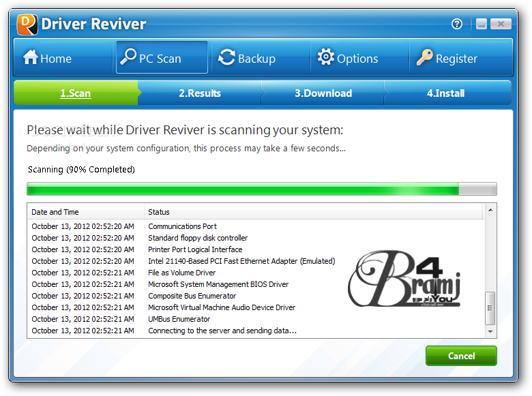Image resolution: width=532 pixels, height=396 pixels.
Task: Select the UMBus Enumerator row
Action: (256, 319)
